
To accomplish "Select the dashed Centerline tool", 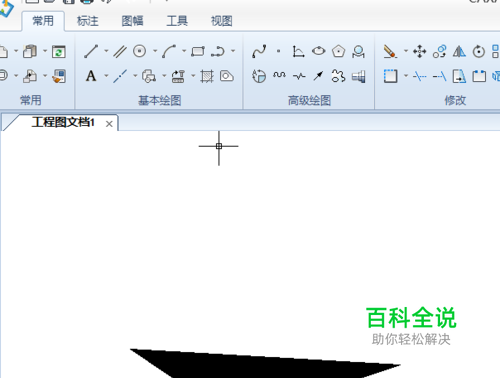I will [120, 76].
